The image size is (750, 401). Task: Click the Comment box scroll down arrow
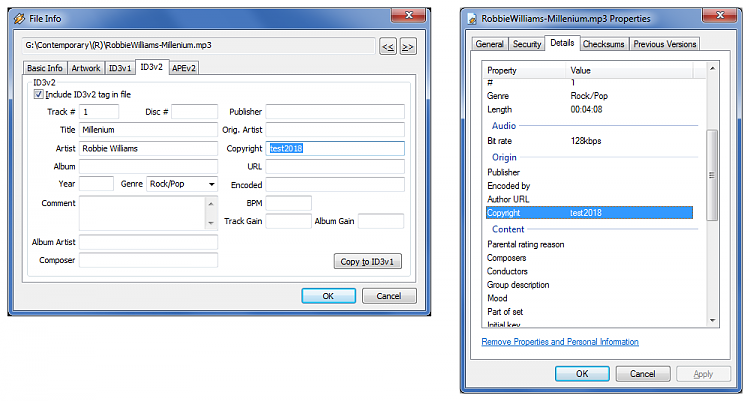[211, 223]
